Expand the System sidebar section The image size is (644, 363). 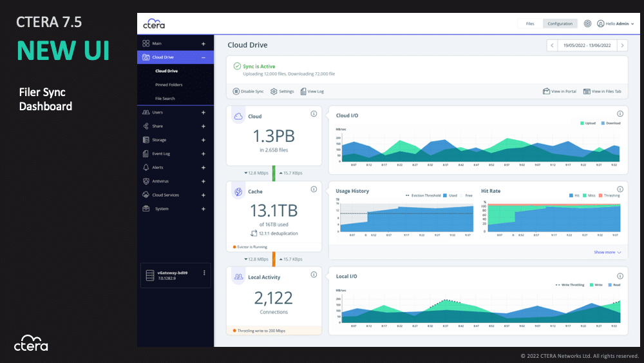click(204, 209)
